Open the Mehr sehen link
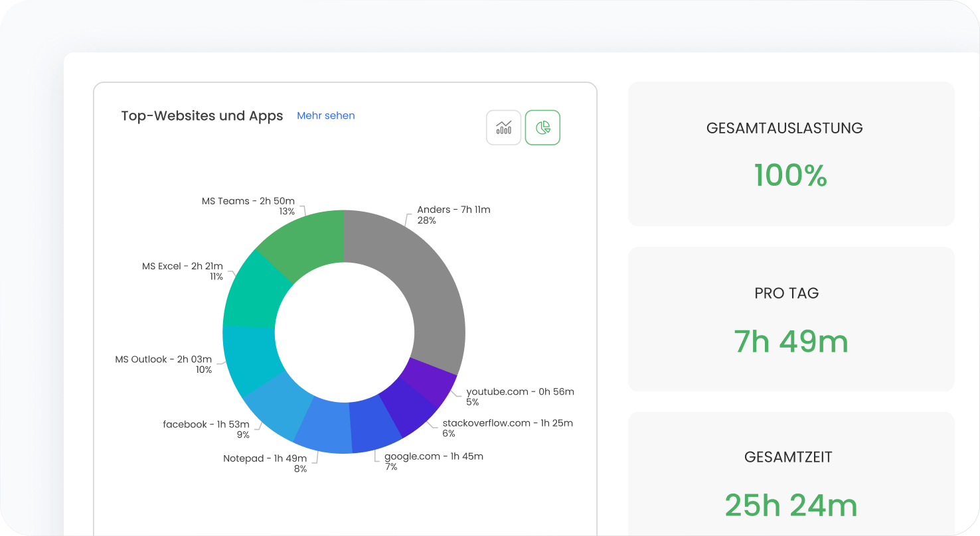Image resolution: width=980 pixels, height=536 pixels. coord(325,115)
